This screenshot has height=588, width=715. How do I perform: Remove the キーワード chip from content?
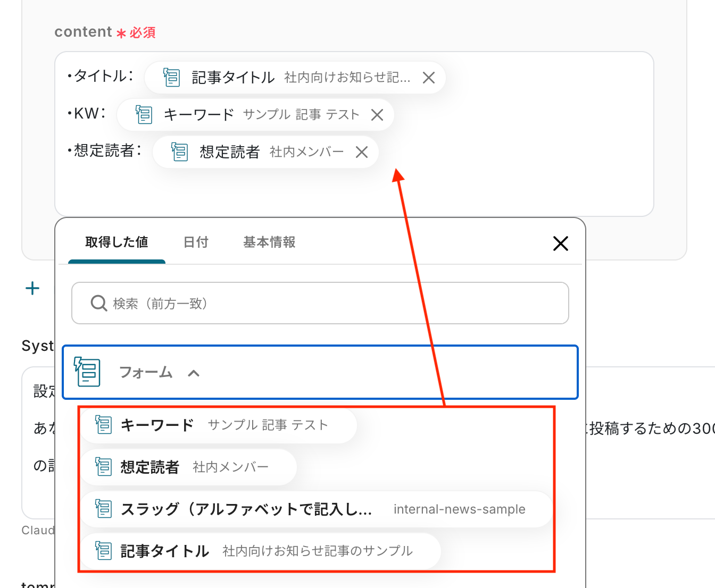[377, 115]
